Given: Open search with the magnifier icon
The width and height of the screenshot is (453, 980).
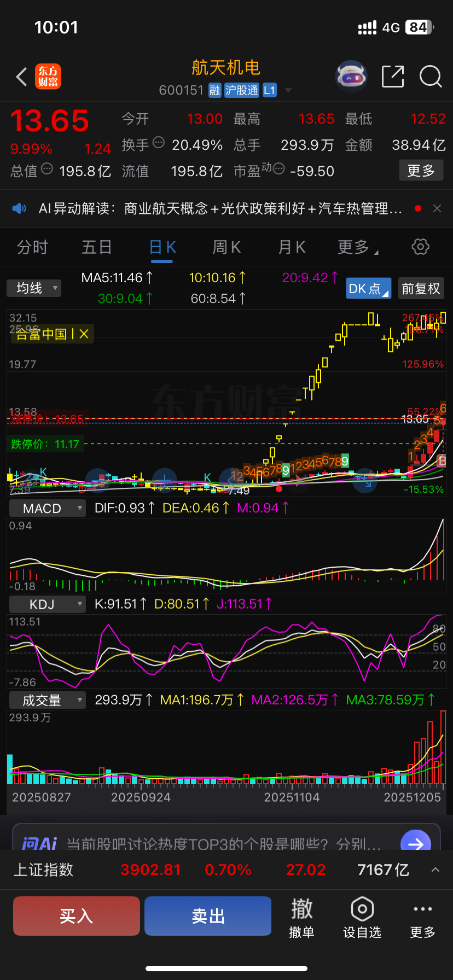Looking at the screenshot, I should 431,77.
